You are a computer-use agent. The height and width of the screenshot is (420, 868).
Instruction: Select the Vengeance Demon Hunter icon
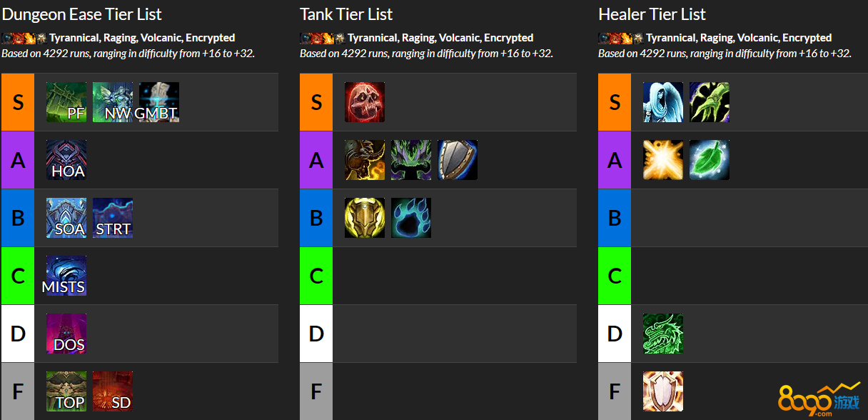pyautogui.click(x=411, y=160)
